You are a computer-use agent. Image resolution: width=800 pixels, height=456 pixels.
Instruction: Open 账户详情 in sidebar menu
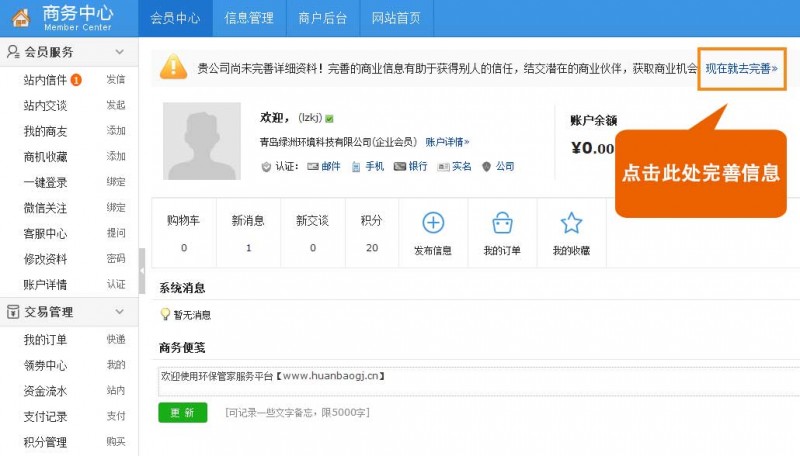(x=45, y=285)
